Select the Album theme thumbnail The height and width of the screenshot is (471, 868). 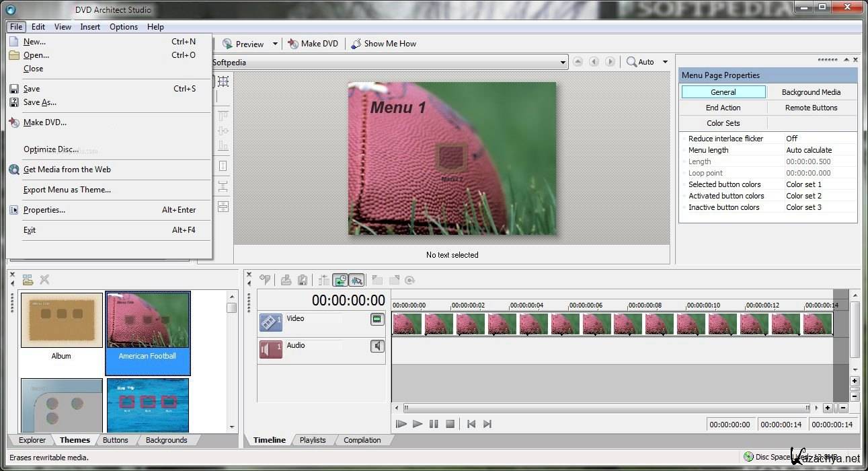point(61,320)
